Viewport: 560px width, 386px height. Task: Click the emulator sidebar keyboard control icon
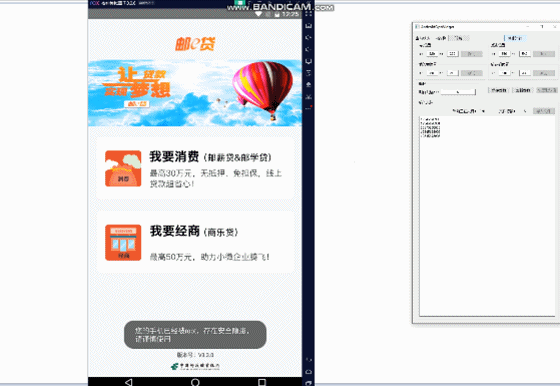click(309, 26)
